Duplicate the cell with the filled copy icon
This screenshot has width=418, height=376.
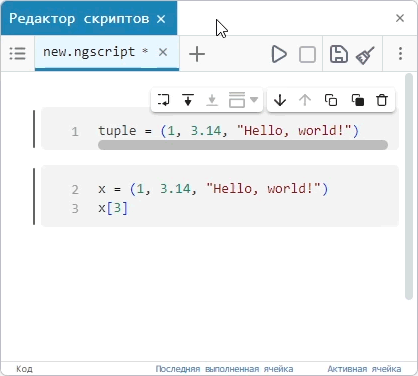click(x=358, y=100)
